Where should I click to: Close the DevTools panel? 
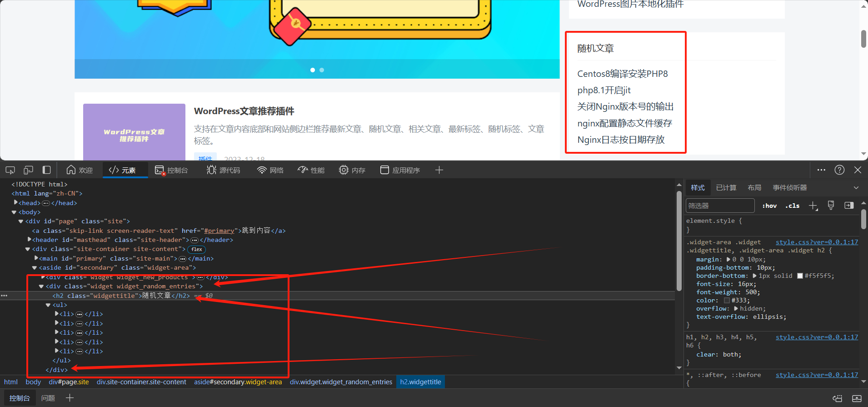click(x=858, y=170)
